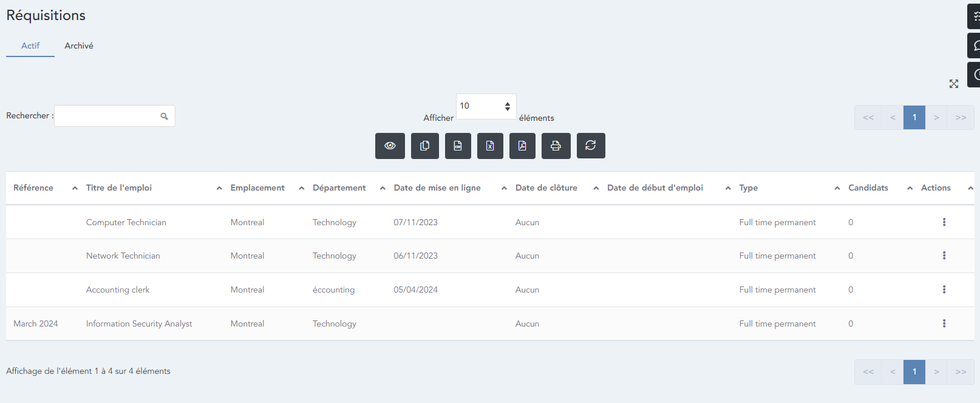Open the chat bubble side panel
The height and width of the screenshot is (403, 980).
[975, 46]
